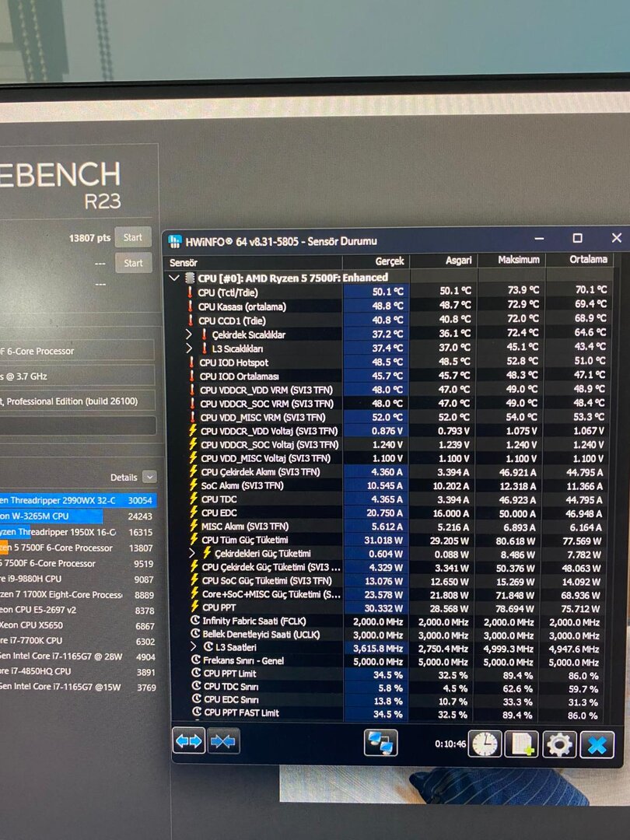The width and height of the screenshot is (630, 840).
Task: Click lightning icon of MISC Akımı row
Action: [194, 526]
